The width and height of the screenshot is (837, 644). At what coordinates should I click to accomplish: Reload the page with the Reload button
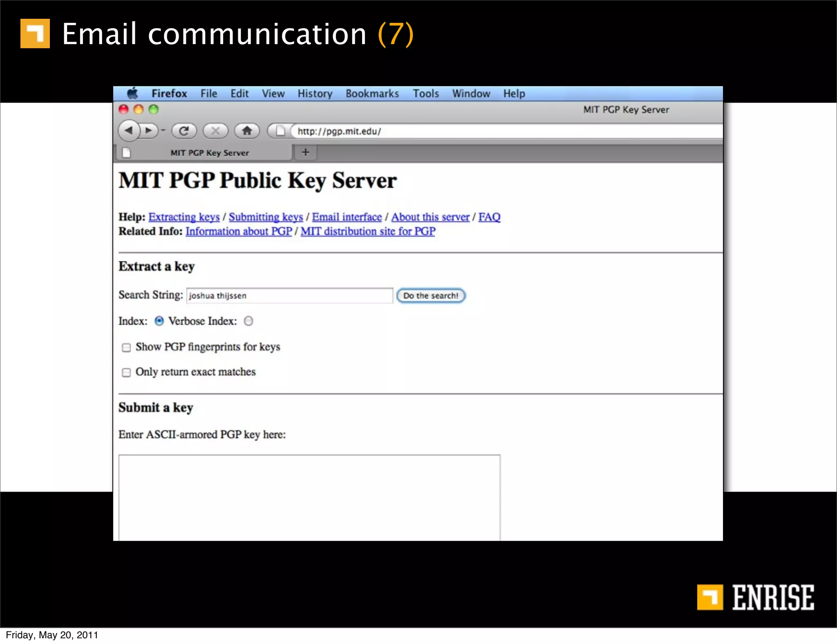pyautogui.click(x=184, y=131)
